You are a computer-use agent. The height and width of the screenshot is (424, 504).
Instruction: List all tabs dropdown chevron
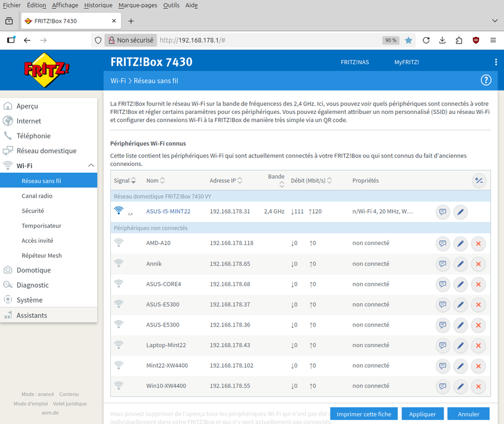[494, 21]
